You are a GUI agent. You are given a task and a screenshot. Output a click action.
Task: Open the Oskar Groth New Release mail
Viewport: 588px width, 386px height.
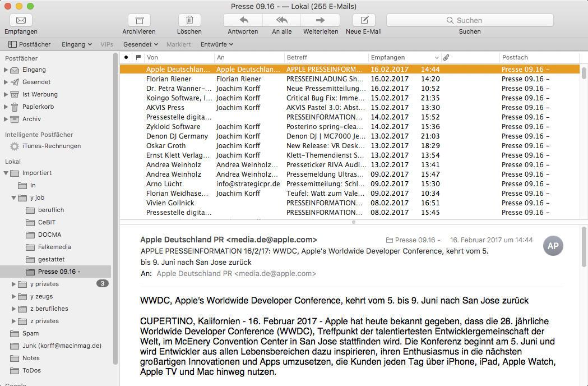tap(350, 146)
